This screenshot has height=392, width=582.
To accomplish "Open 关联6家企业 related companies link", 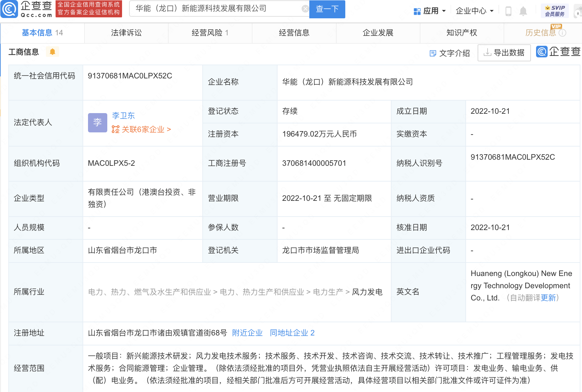I will [141, 129].
